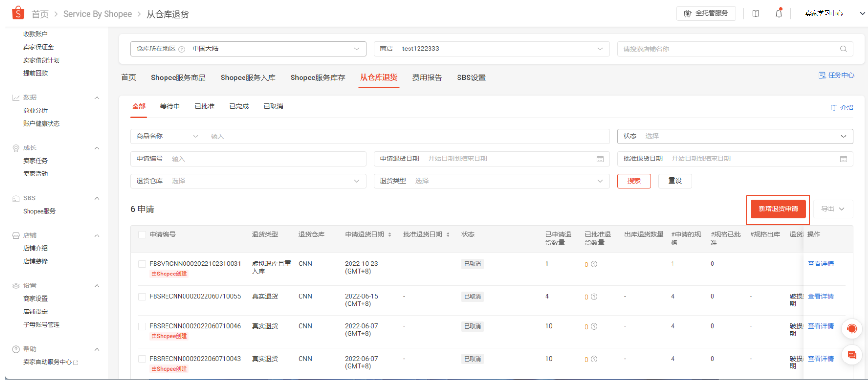Open 任务中心 task center icon link
The width and height of the screenshot is (868, 382).
click(836, 75)
